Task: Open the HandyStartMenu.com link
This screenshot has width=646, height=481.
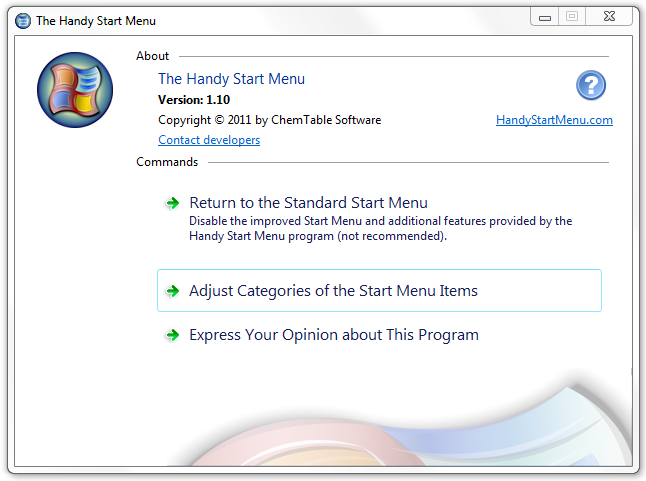Action: point(554,120)
